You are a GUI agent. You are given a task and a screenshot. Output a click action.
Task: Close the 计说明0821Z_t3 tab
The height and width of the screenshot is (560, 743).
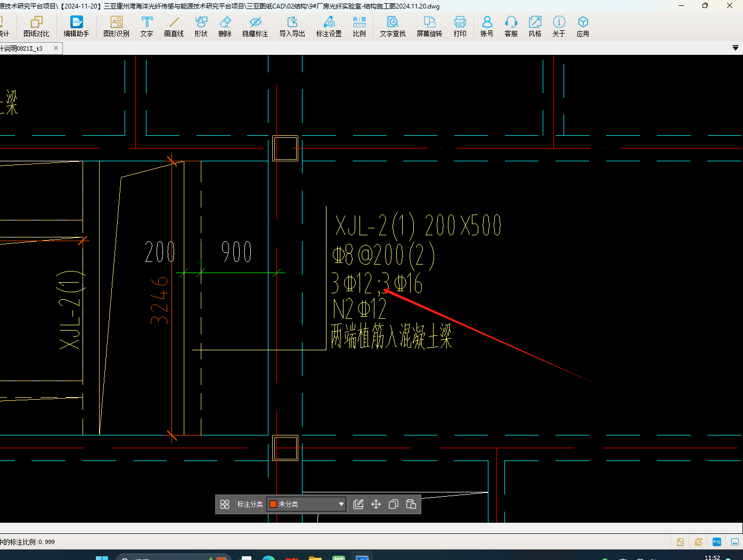(56, 48)
